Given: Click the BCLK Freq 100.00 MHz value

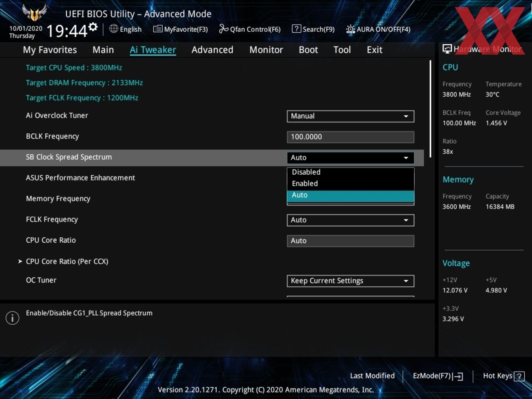Looking at the screenshot, I should (x=459, y=123).
